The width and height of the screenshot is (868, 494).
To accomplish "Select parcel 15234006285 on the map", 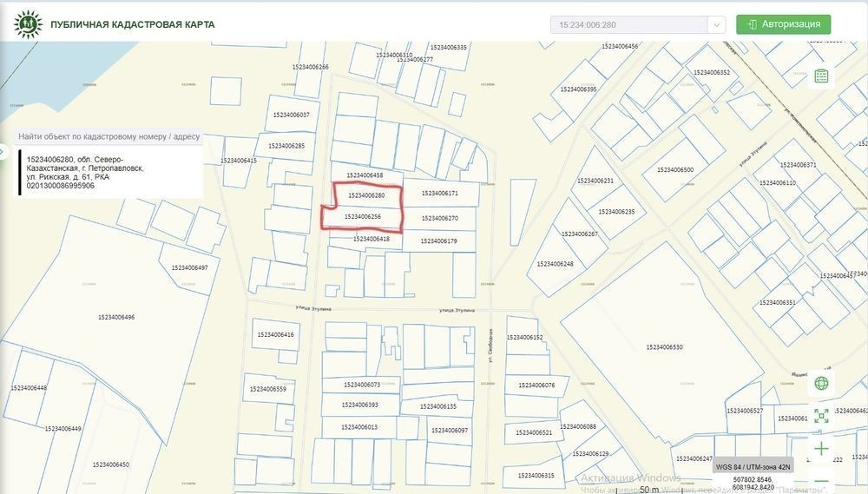I will pos(286,146).
